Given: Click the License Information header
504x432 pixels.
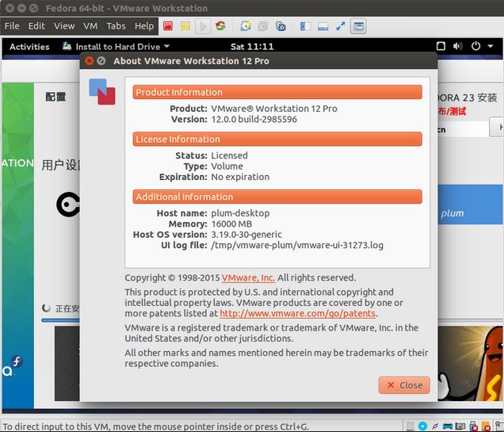Looking at the screenshot, I should [x=277, y=140].
